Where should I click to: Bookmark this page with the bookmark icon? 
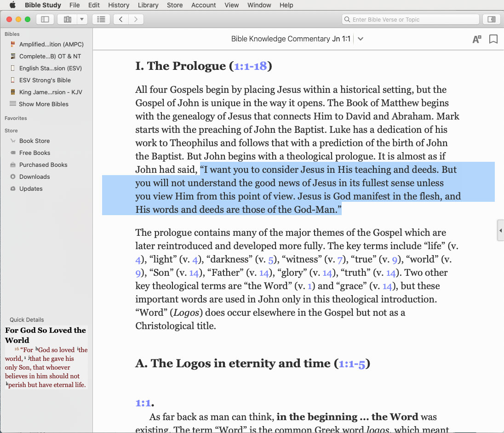(x=493, y=39)
